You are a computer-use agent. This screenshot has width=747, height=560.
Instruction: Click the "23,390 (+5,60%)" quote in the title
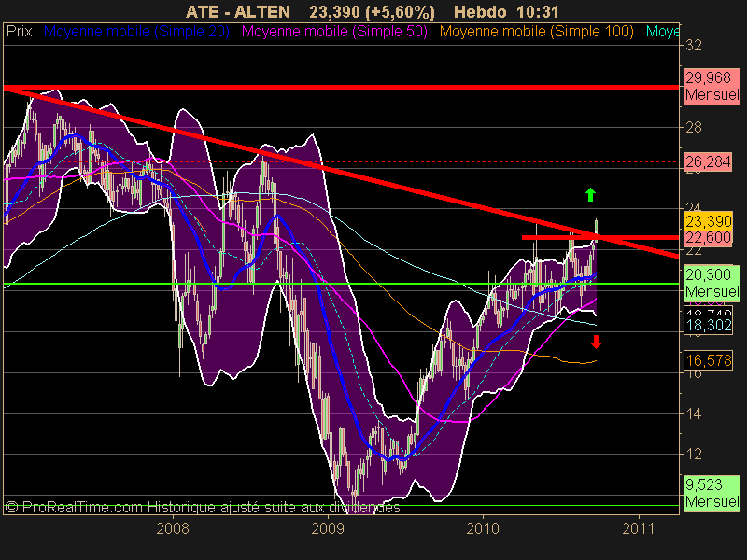click(x=372, y=12)
